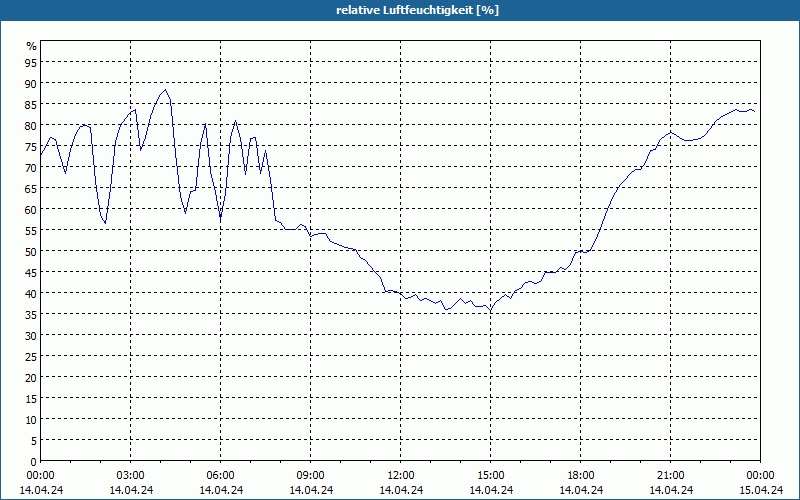Click the 14.04.24 date below 18:00
The image size is (800, 500).
pos(581,490)
